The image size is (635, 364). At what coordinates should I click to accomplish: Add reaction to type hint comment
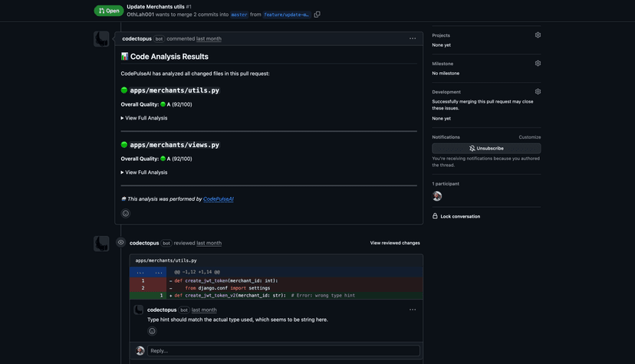click(x=152, y=331)
